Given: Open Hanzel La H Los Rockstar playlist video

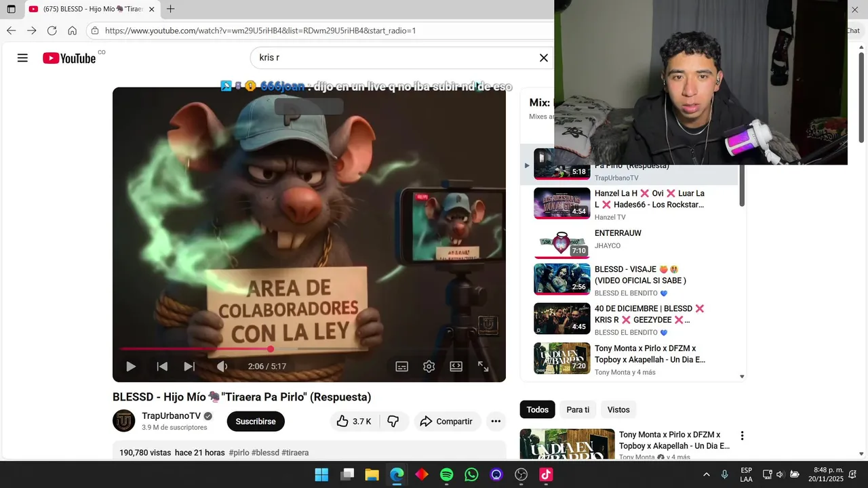Looking at the screenshot, I should (629, 203).
